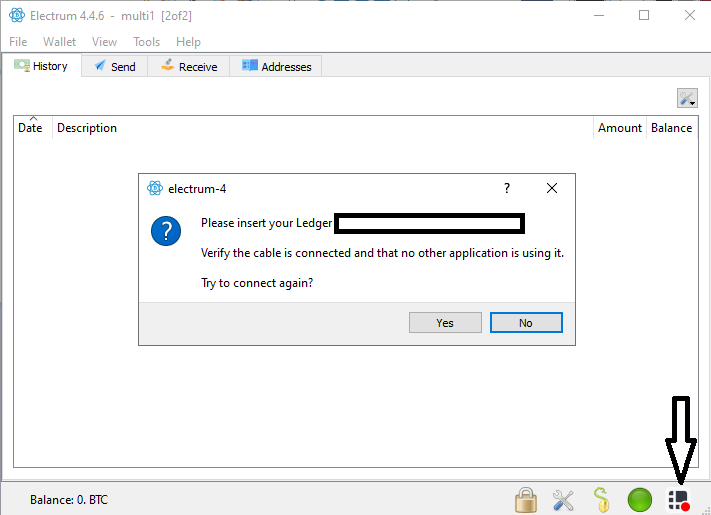
Task: Open the Help menu
Action: 188,42
